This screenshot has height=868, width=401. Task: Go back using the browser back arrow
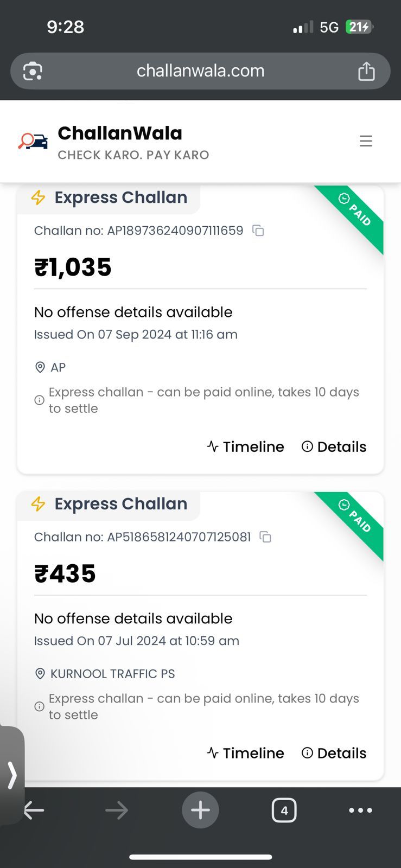point(34,810)
